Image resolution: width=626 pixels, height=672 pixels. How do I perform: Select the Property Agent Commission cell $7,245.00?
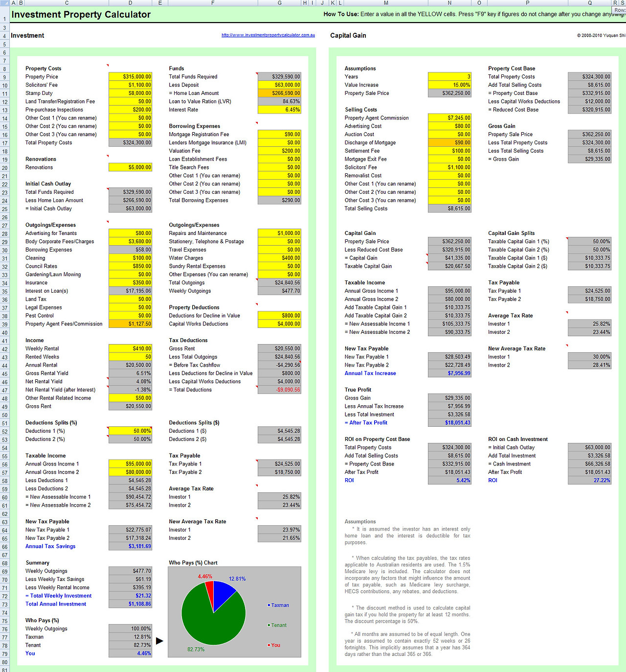click(x=449, y=118)
